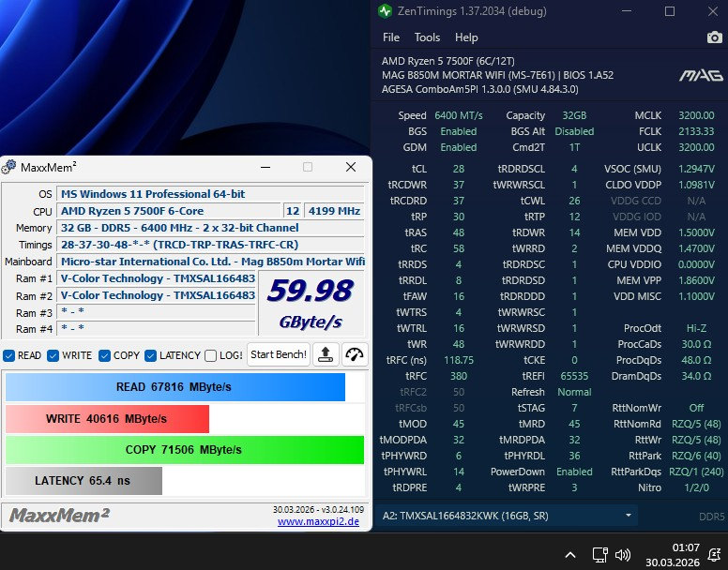Screen dimensions: 728x570
Task: Click the Refresh value Normal
Action: point(574,392)
